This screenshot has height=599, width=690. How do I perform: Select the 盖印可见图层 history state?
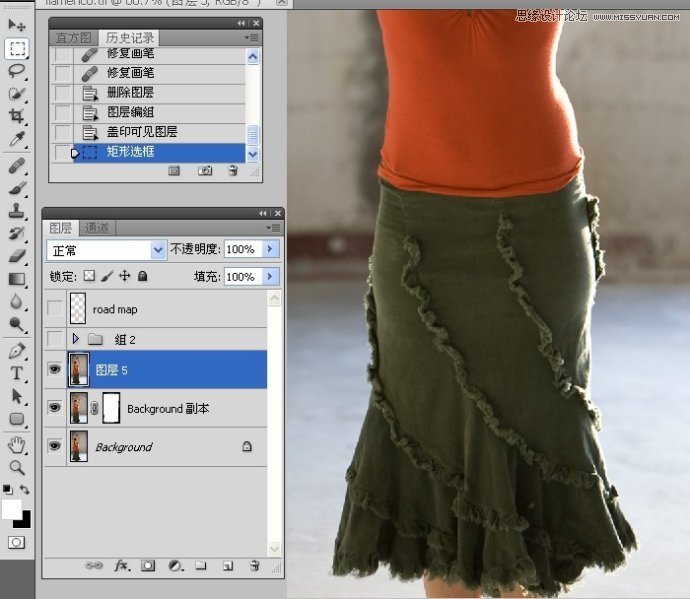[x=148, y=132]
